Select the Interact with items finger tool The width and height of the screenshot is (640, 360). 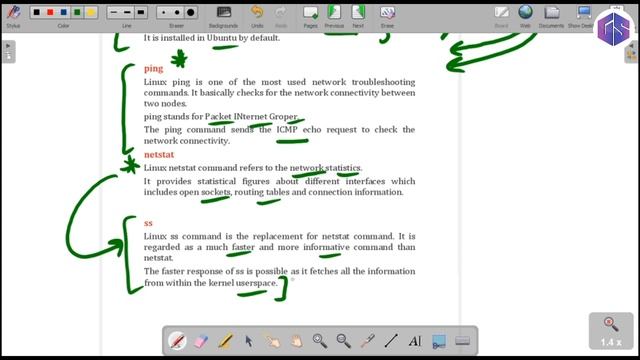tap(272, 341)
